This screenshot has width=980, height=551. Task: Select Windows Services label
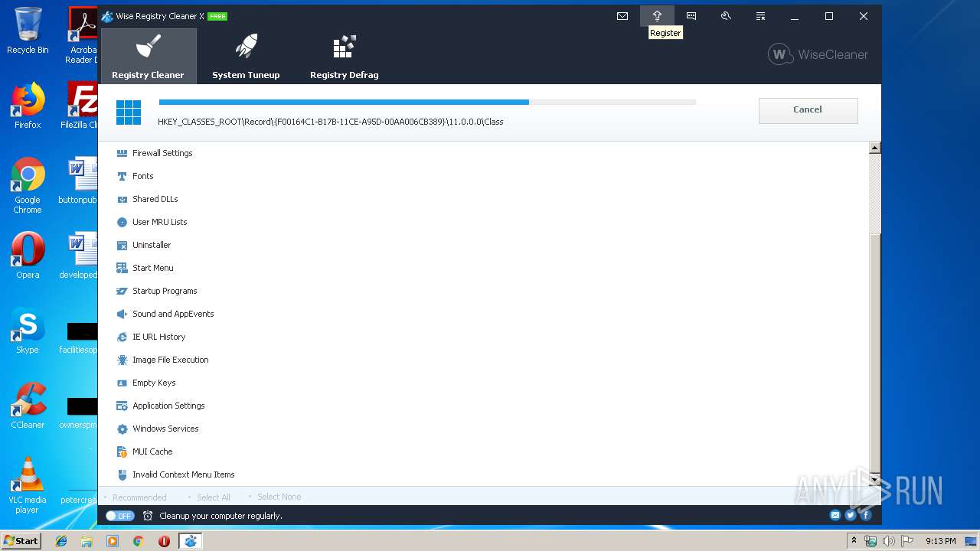pos(165,429)
